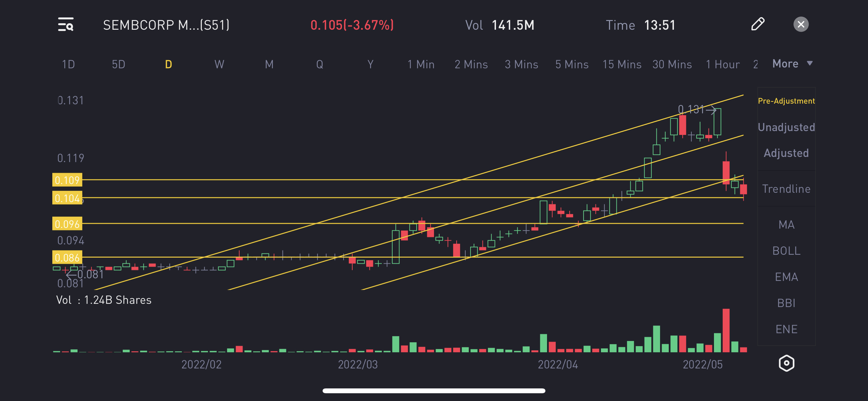Select the EMA indicator
Viewport: 868px width, 401px height.
(x=786, y=277)
